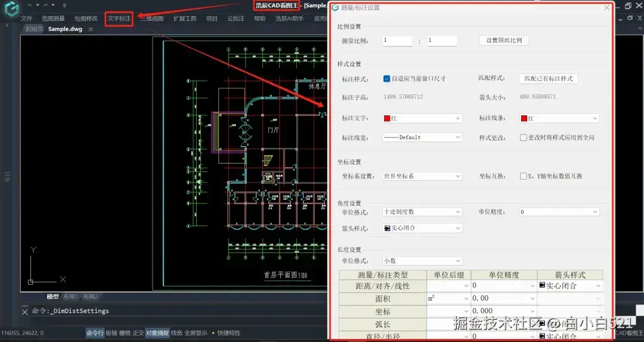
Task: Click the second 测量比例 input field after colon
Action: [x=442, y=41]
